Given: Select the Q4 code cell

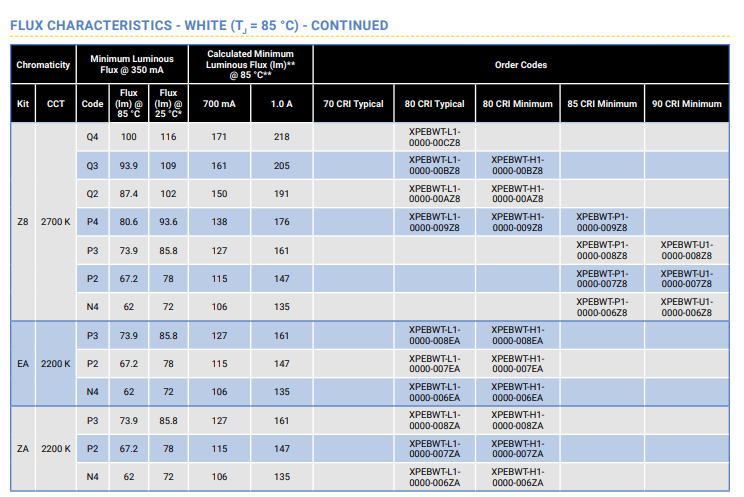Looking at the screenshot, I should pyautogui.click(x=93, y=137).
